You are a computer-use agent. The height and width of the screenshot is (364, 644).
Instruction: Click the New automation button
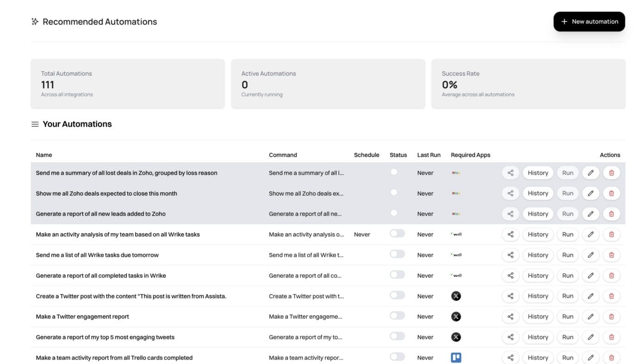589,22
